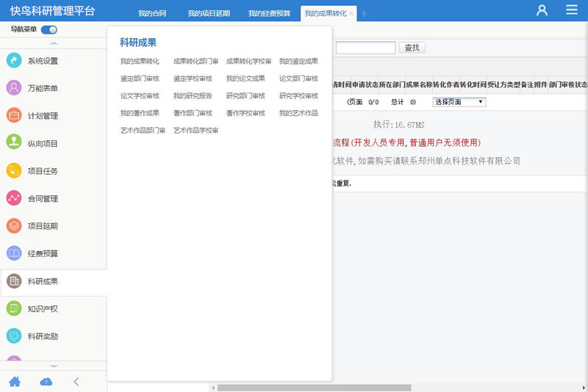Viewport: 588px width, 392px height.
Task: Open the 纵向项目 sidebar icon
Action: click(14, 143)
